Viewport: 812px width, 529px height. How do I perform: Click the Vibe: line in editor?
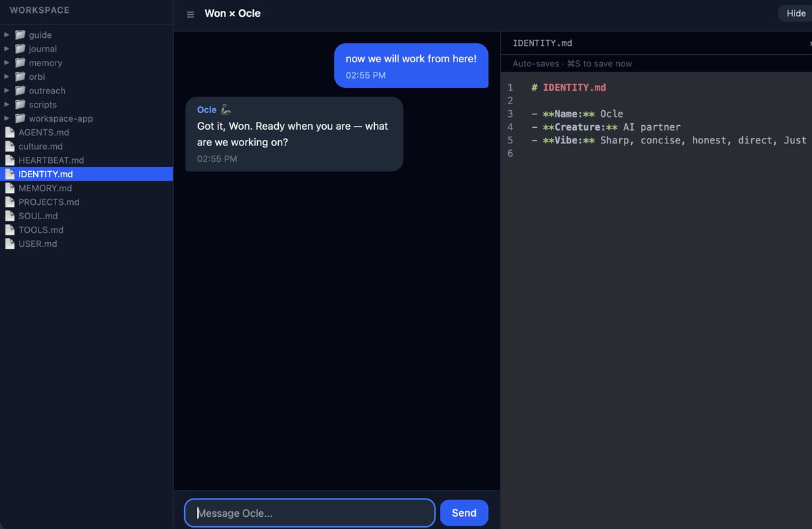(669, 140)
